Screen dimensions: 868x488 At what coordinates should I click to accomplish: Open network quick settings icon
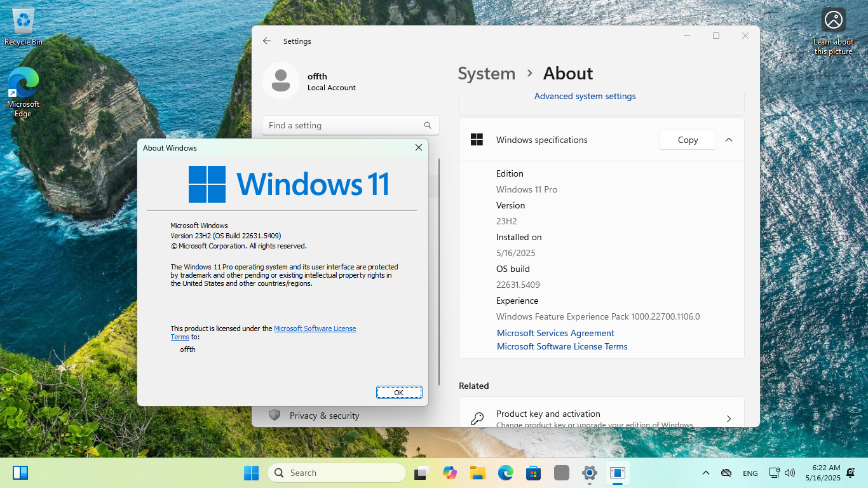coord(774,473)
